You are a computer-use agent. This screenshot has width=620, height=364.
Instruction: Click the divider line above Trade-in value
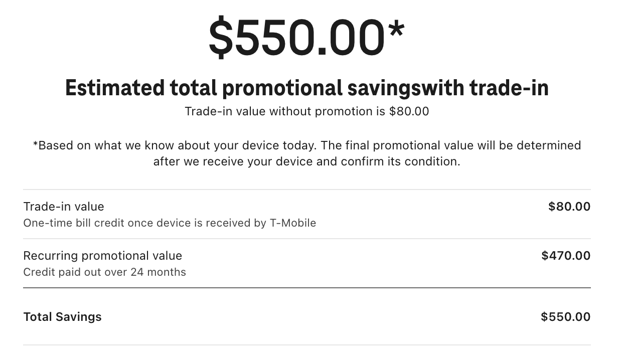pos(307,190)
